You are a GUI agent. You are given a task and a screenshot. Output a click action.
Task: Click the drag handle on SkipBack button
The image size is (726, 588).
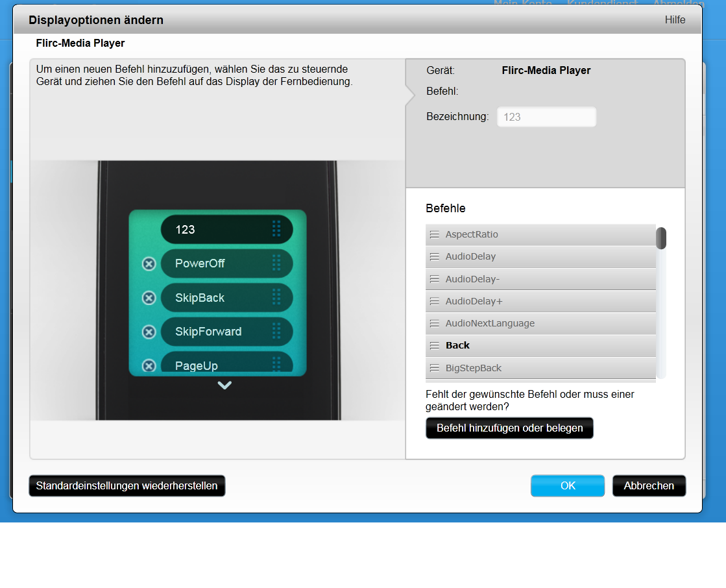pyautogui.click(x=276, y=297)
